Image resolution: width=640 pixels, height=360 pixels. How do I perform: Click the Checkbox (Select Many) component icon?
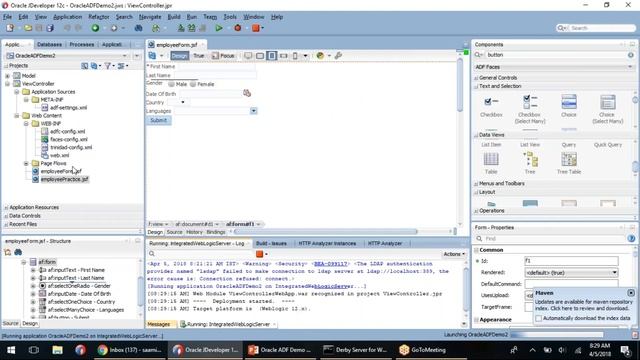pos(530,102)
